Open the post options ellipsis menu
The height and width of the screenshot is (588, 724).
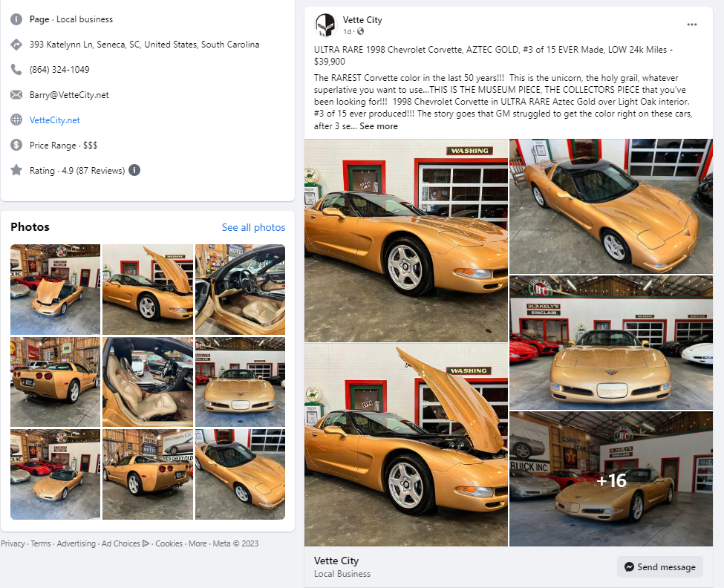(x=692, y=24)
